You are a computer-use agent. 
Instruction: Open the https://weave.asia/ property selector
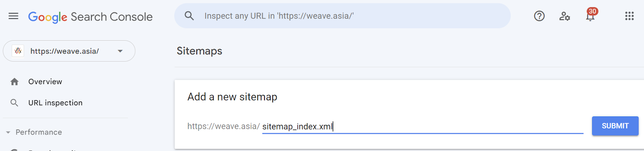point(69,51)
